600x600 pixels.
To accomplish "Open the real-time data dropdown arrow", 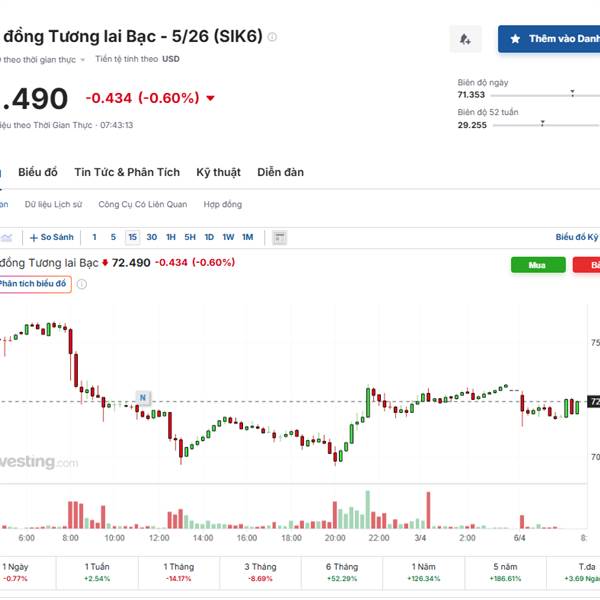I will click(82, 60).
